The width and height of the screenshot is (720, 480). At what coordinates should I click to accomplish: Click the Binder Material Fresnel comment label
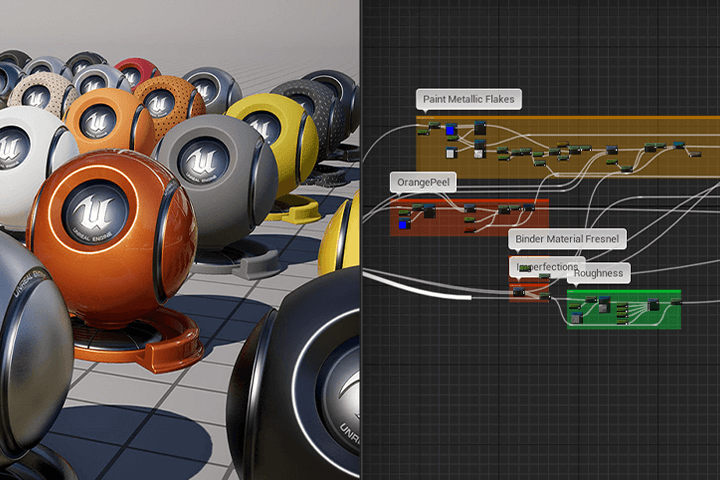(x=567, y=239)
